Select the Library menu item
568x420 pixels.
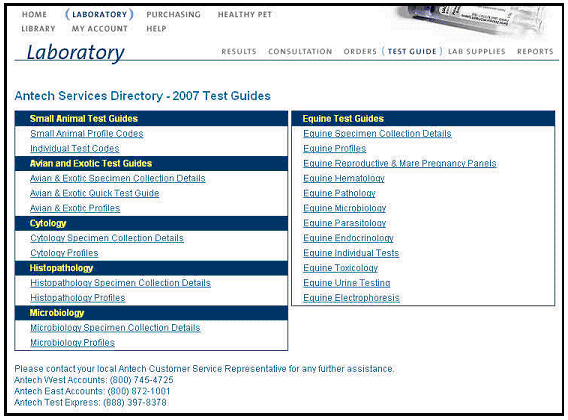click(38, 29)
